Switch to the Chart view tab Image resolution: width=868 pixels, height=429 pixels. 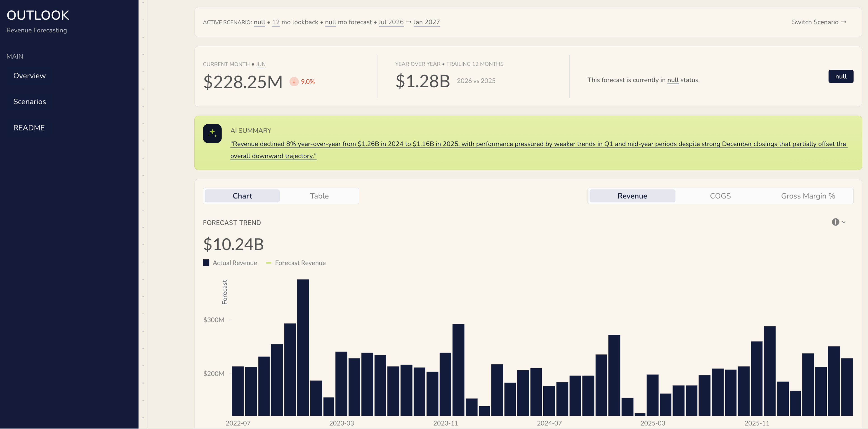[242, 196]
